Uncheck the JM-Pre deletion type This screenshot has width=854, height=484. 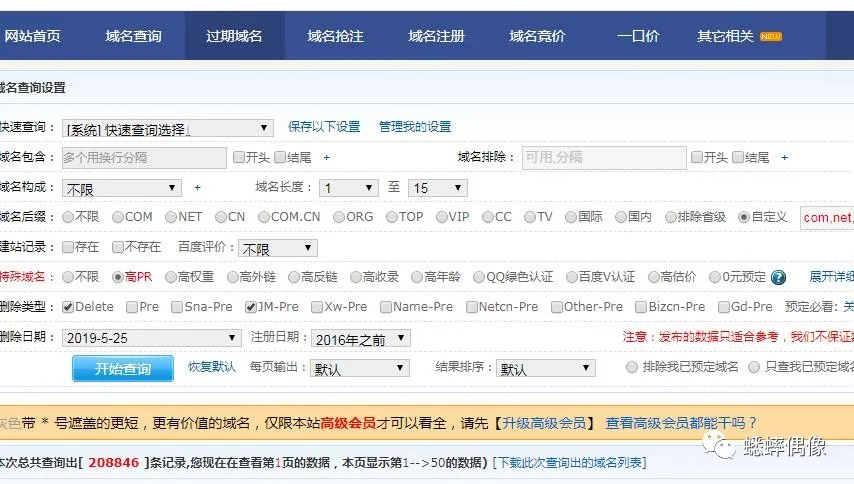pyautogui.click(x=251, y=307)
